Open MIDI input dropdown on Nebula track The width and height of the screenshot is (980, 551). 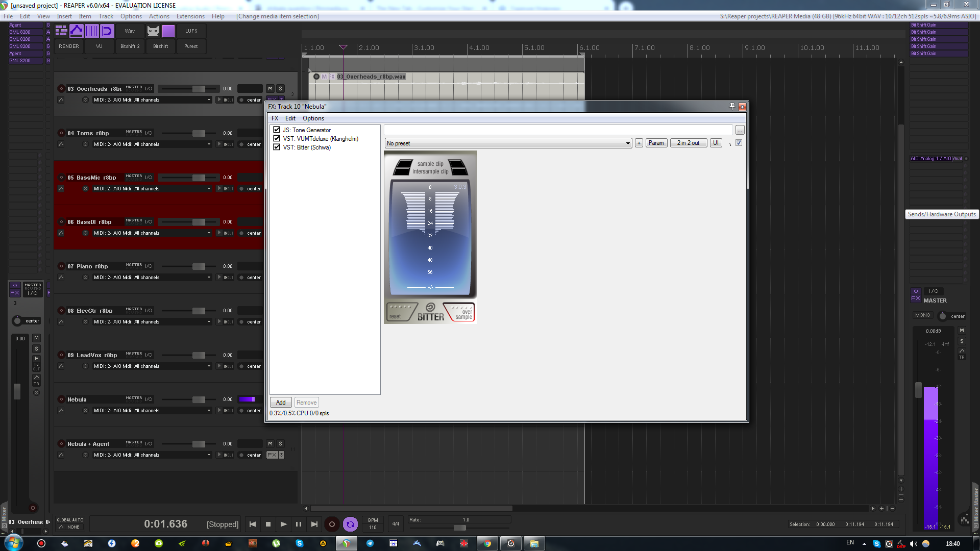[x=152, y=411]
